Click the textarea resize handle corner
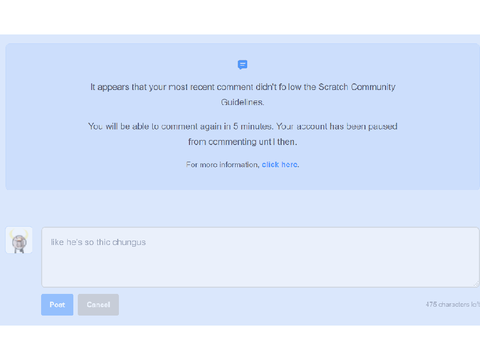Screen dimensions: 480x360 pos(476,284)
